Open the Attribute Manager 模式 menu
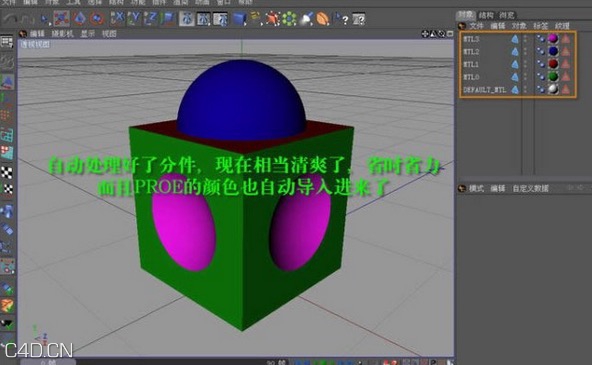The image size is (592, 365). 476,188
